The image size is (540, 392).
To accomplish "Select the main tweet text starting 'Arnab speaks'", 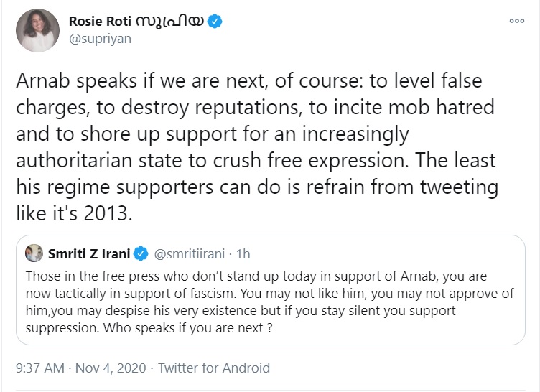I will [x=257, y=147].
